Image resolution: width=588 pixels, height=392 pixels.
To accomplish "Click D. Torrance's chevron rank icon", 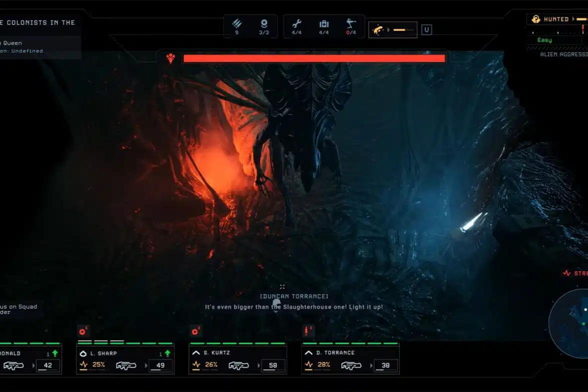I will pyautogui.click(x=308, y=352).
